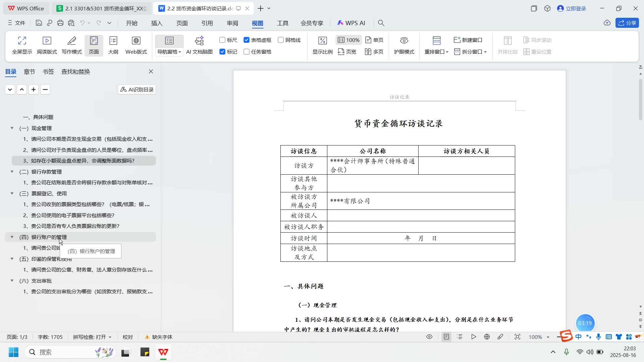The image size is (644, 362).
Task: Set zoom to 100% in ribbon
Action: click(x=348, y=40)
